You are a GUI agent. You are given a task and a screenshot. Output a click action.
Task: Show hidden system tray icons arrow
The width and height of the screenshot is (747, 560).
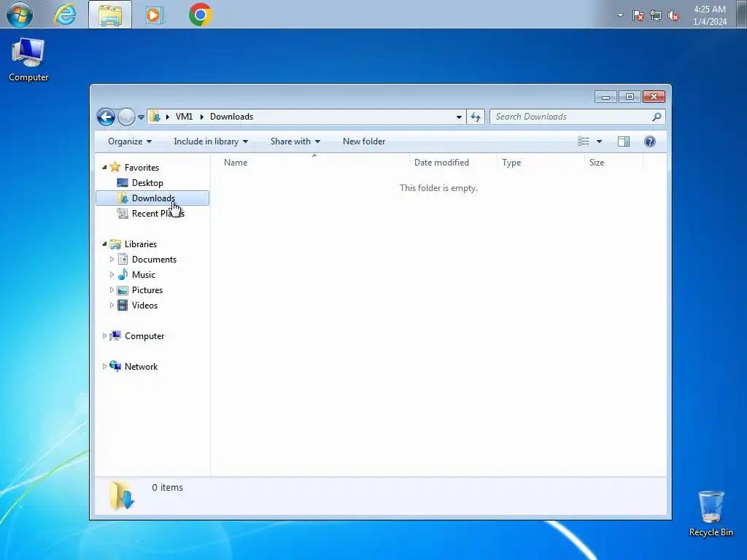620,15
